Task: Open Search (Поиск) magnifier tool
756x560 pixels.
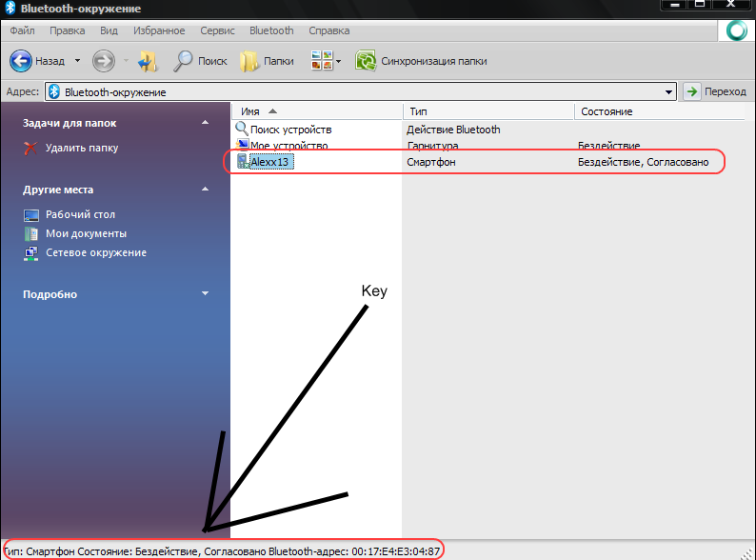Action: tap(184, 61)
